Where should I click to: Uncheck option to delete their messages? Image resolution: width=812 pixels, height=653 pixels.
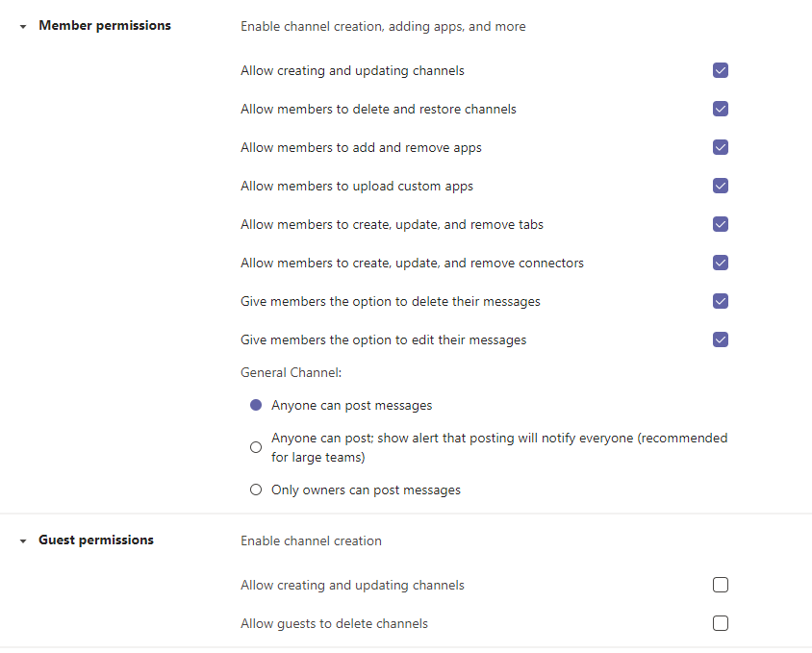(721, 301)
